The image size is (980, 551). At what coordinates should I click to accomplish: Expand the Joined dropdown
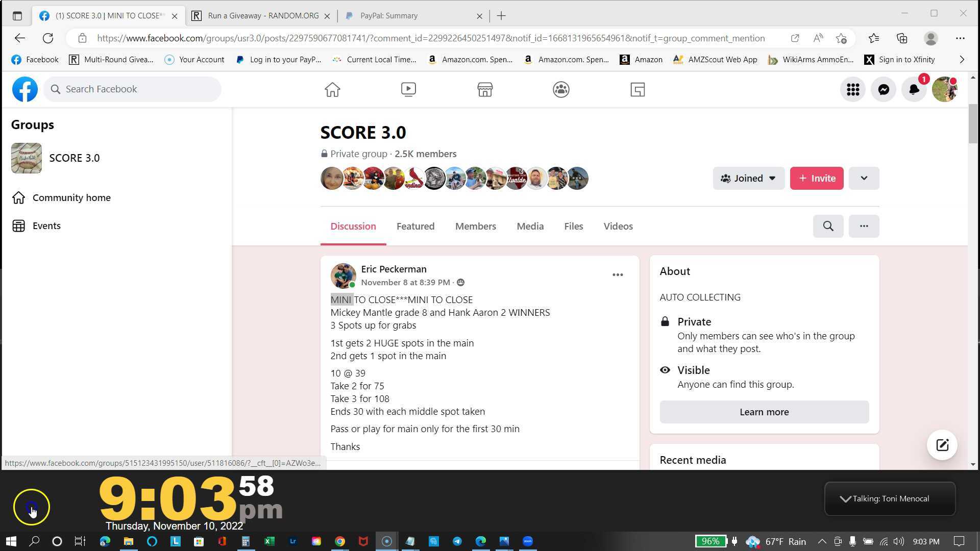[748, 178]
